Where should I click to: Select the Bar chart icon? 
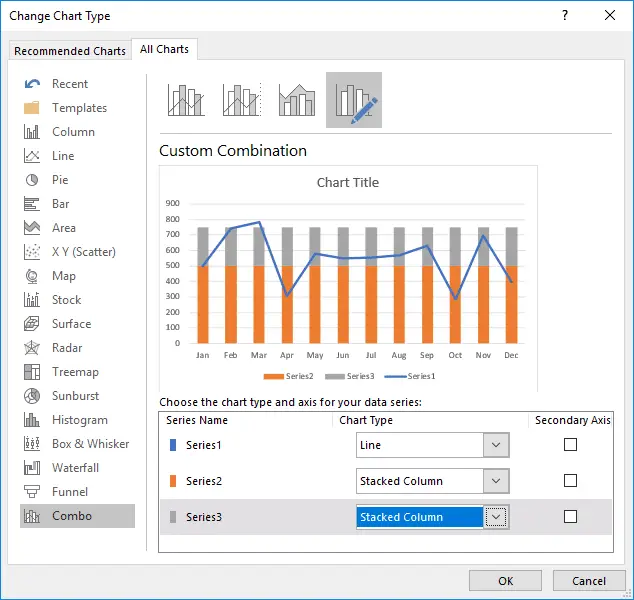pyautogui.click(x=32, y=204)
